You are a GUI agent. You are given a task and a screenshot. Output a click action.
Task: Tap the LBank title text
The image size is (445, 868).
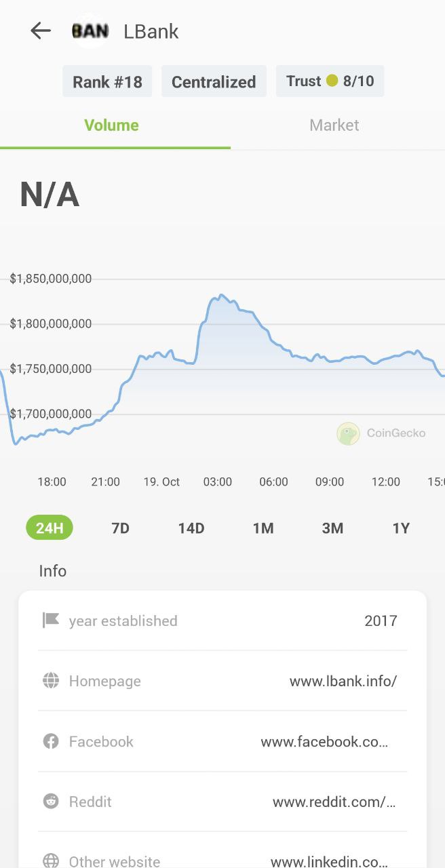click(x=151, y=31)
